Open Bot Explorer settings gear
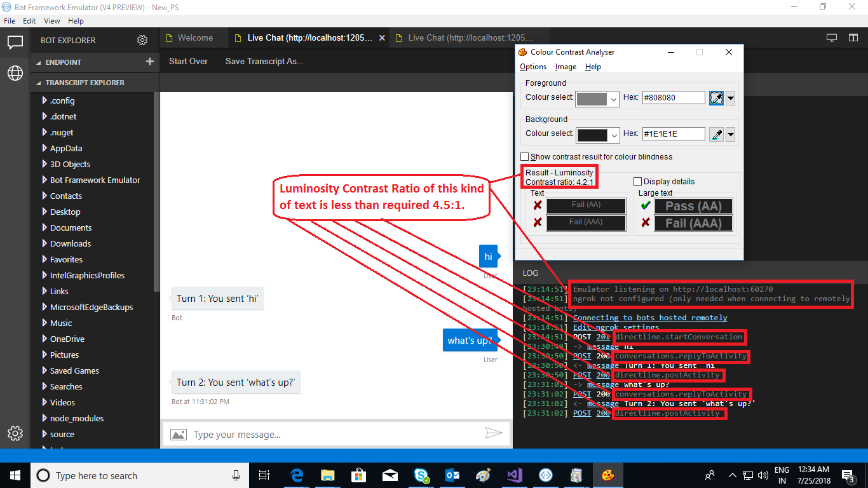Viewport: 868px width, 488px height. [142, 39]
